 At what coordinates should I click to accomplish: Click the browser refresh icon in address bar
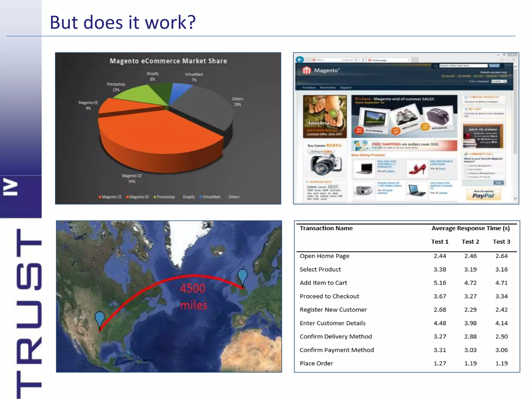click(363, 60)
